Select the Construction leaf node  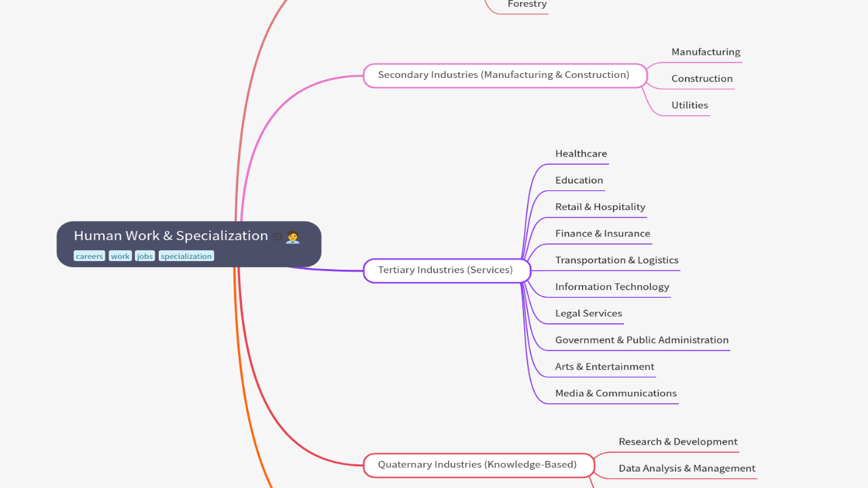pyautogui.click(x=702, y=79)
